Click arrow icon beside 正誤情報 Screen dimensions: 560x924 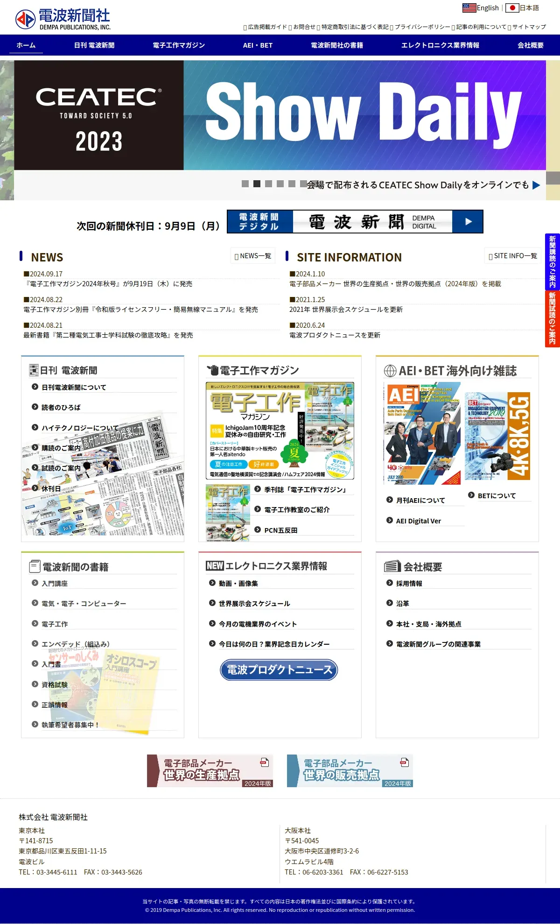coord(35,704)
